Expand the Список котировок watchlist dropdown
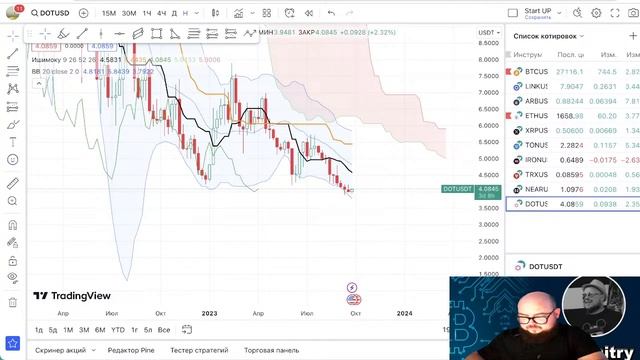Screen dimensions: 640x360 582,36
